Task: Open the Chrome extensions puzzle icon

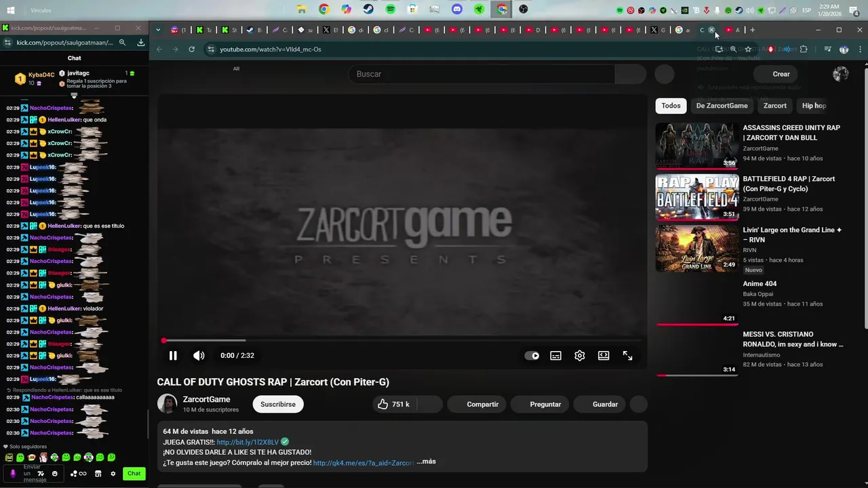Action: tap(804, 49)
